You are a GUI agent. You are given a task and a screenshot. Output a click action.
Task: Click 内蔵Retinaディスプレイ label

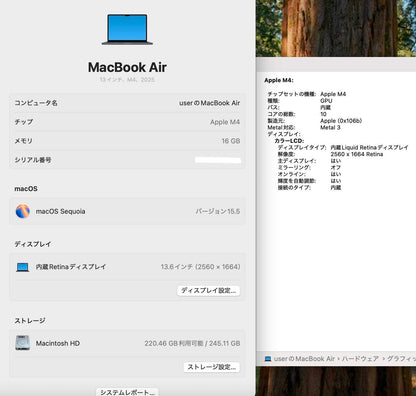(71, 267)
